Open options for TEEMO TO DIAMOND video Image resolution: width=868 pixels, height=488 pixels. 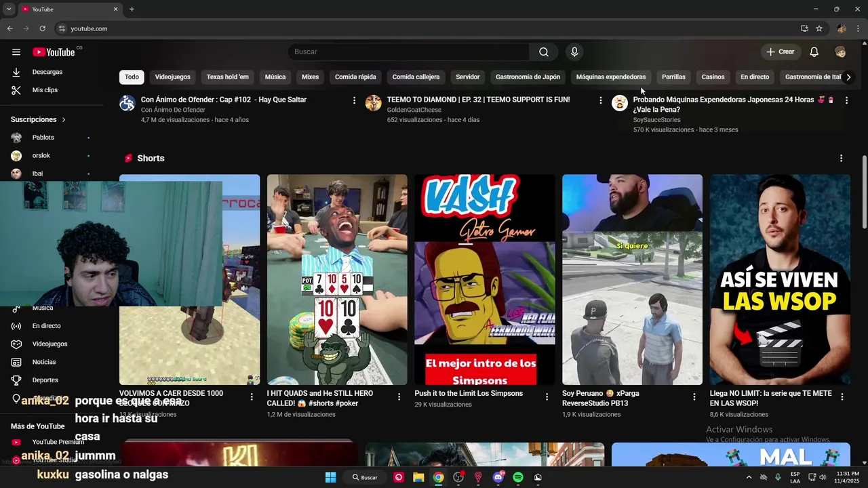tap(600, 100)
